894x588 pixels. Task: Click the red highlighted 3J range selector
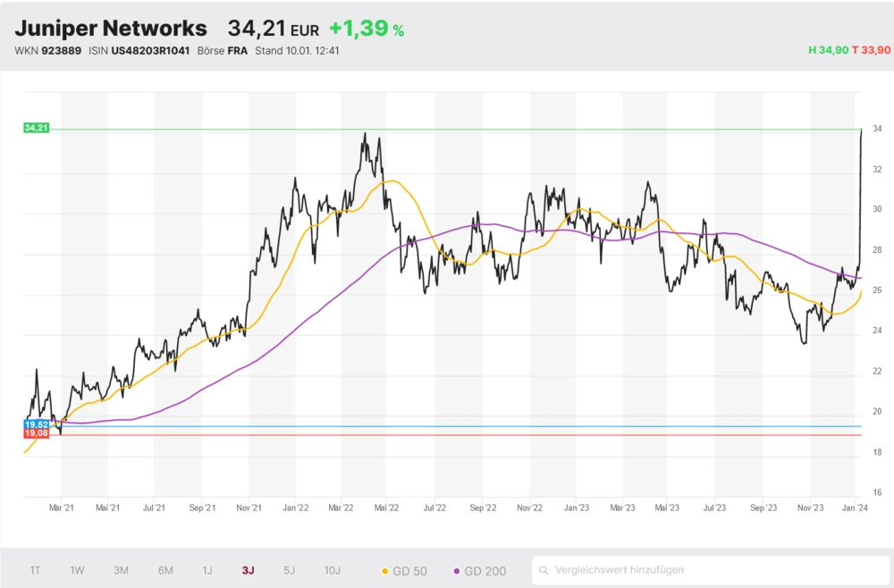point(248,569)
